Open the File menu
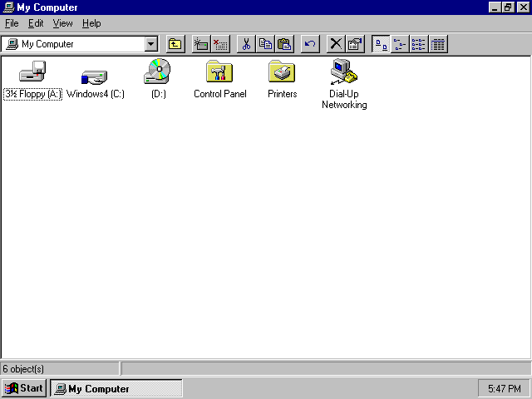Viewport: 532px width, 399px height. tap(12, 23)
